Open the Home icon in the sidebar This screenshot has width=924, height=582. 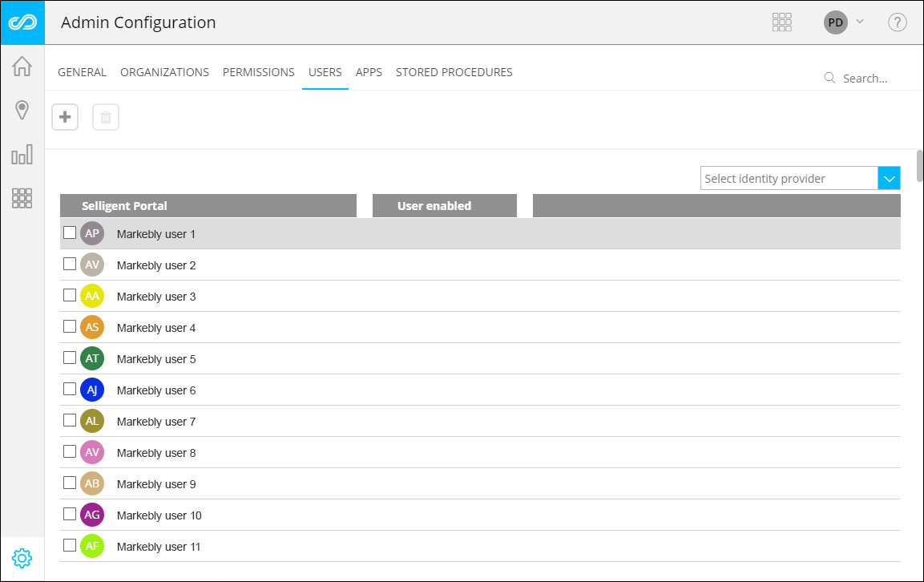pyautogui.click(x=22, y=67)
